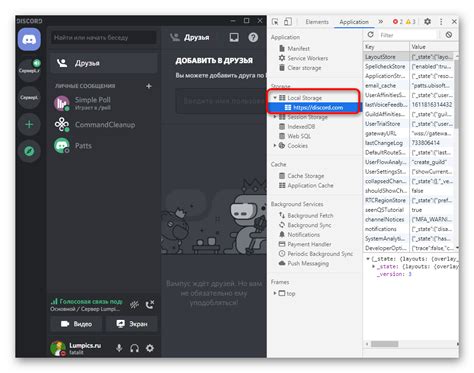The width and height of the screenshot is (474, 373).
Task: Create new DM with plus icon
Action: click(x=149, y=86)
